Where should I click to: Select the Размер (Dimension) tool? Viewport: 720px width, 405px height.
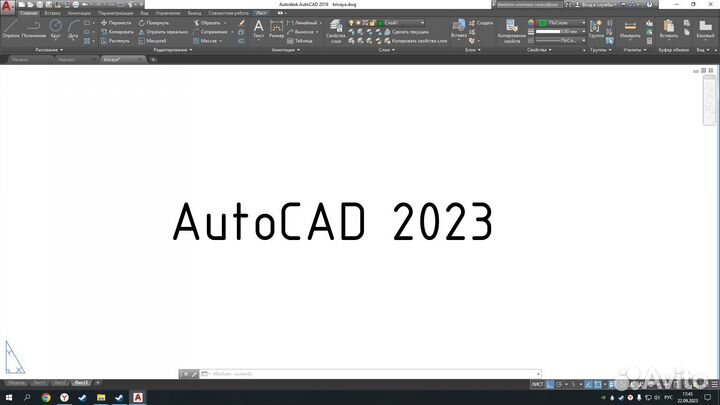point(276,28)
